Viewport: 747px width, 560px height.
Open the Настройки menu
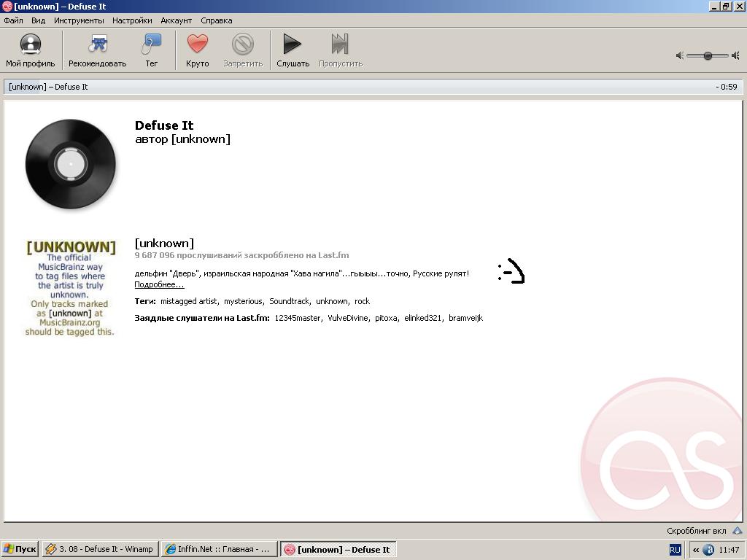point(132,20)
